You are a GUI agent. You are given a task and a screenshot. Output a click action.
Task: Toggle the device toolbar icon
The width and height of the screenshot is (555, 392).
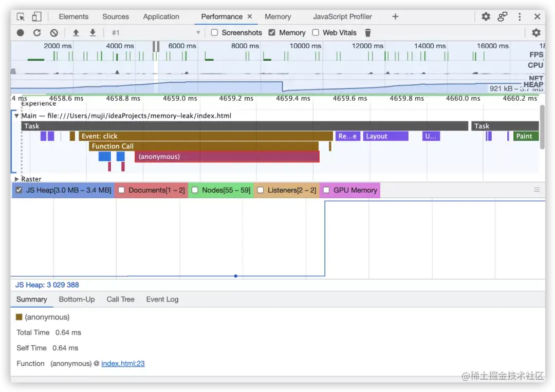(36, 16)
